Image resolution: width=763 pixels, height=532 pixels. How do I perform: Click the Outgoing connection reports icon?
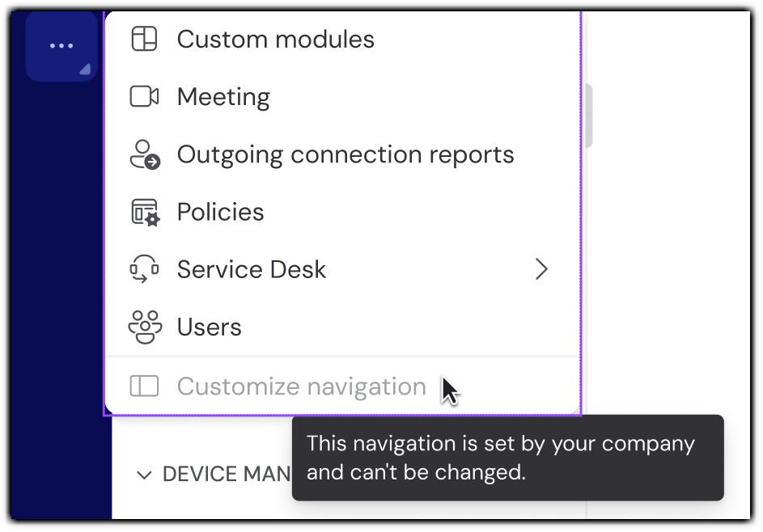pyautogui.click(x=145, y=154)
